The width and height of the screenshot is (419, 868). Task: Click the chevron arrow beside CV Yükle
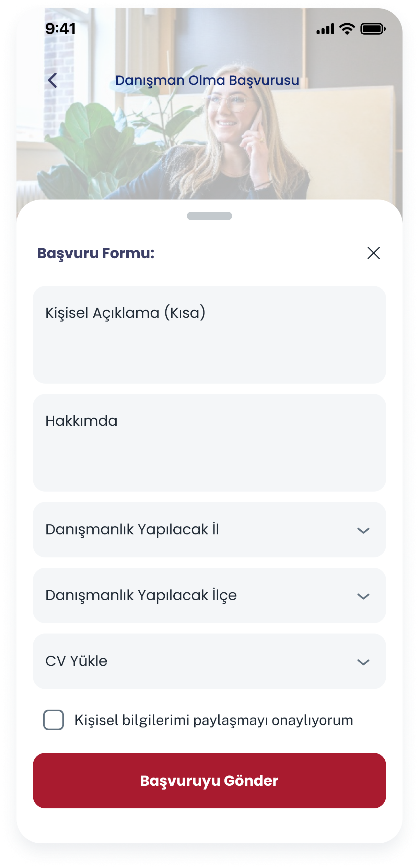click(363, 662)
